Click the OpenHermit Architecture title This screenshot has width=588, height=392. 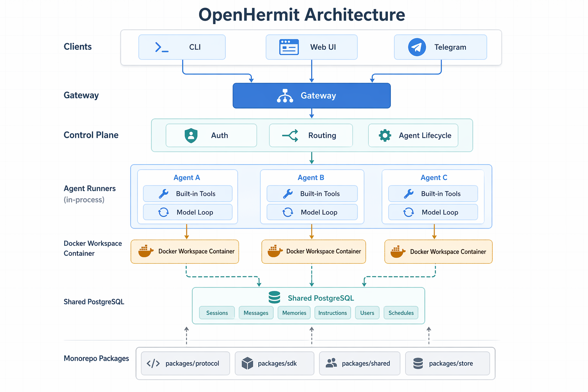click(302, 15)
